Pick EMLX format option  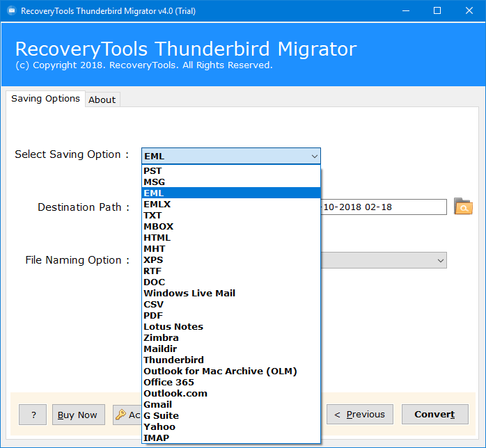[x=231, y=205]
